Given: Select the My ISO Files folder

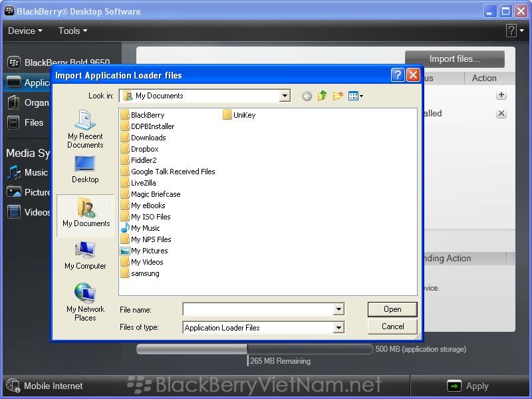Looking at the screenshot, I should point(146,217).
